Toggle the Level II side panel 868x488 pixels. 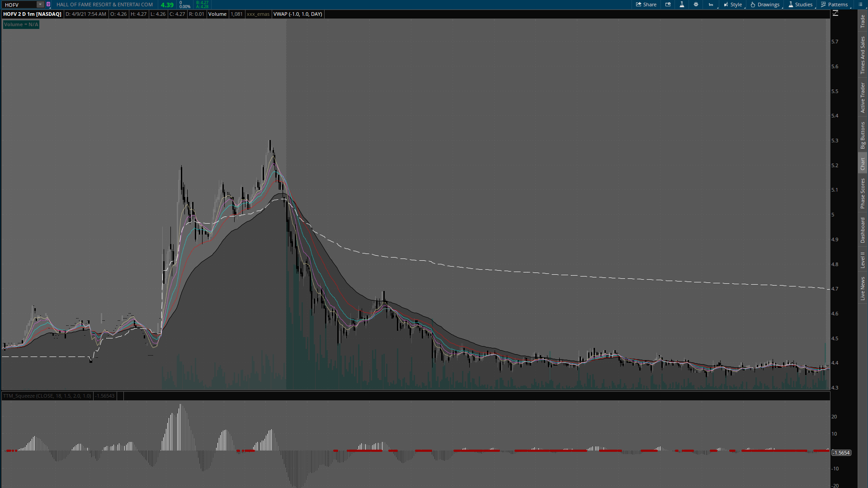(863, 260)
